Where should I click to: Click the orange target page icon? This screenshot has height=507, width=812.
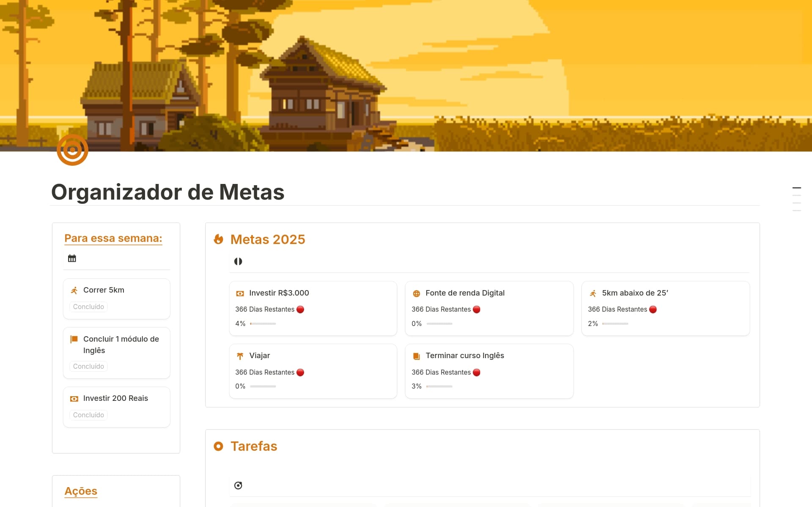tap(72, 150)
